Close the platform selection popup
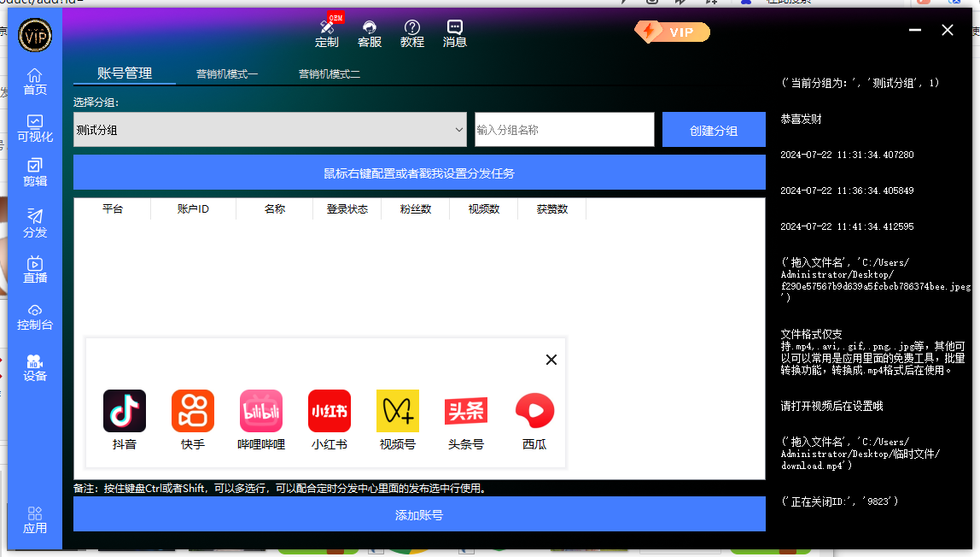The height and width of the screenshot is (557, 980). coord(551,360)
